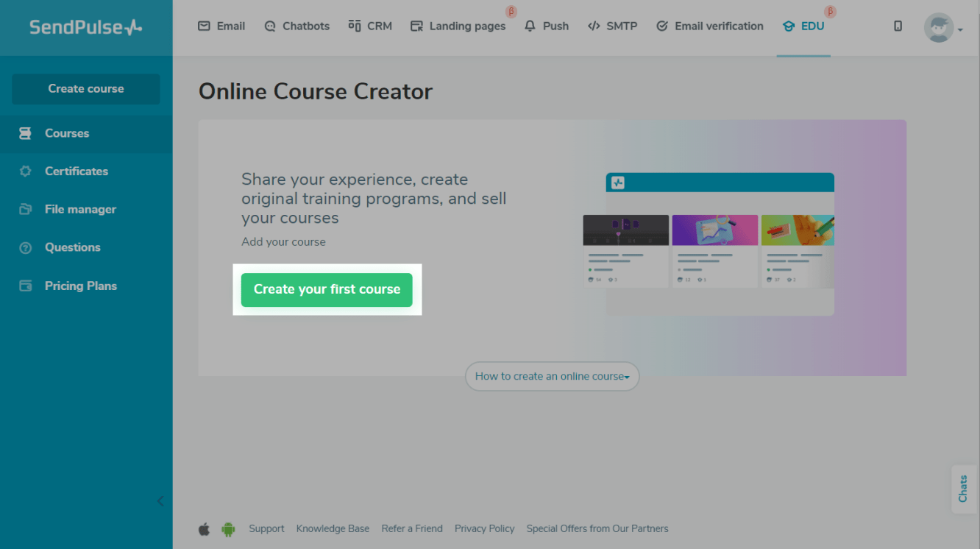The height and width of the screenshot is (549, 980).
Task: Expand the How to create an online course dropdown
Action: [552, 376]
